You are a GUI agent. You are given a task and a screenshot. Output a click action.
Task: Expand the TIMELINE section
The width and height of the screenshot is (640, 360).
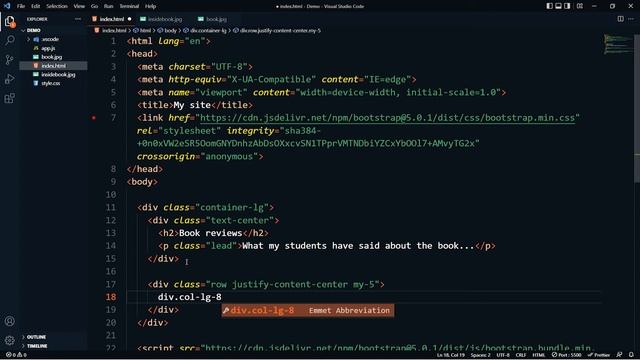37,346
